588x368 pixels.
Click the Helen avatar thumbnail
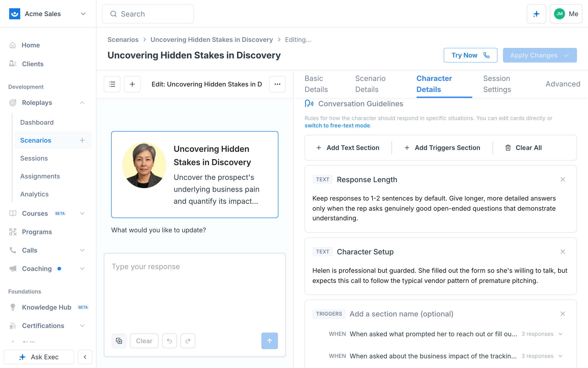144,165
